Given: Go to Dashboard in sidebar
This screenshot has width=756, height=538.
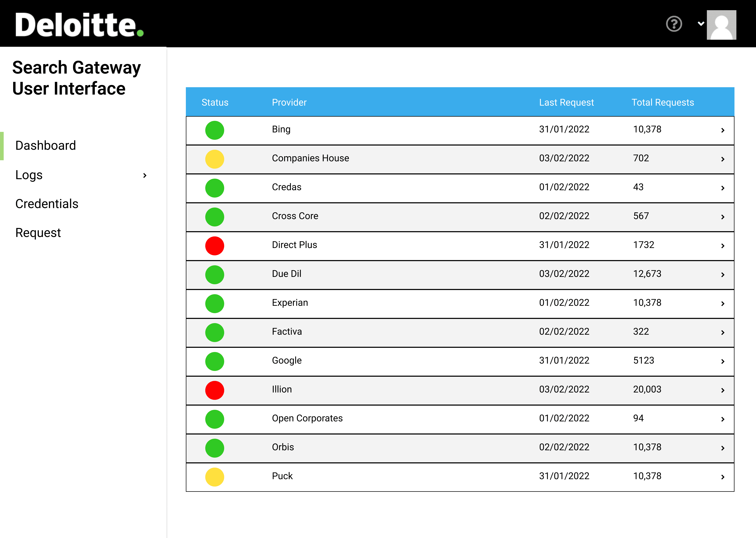Looking at the screenshot, I should click(x=46, y=145).
